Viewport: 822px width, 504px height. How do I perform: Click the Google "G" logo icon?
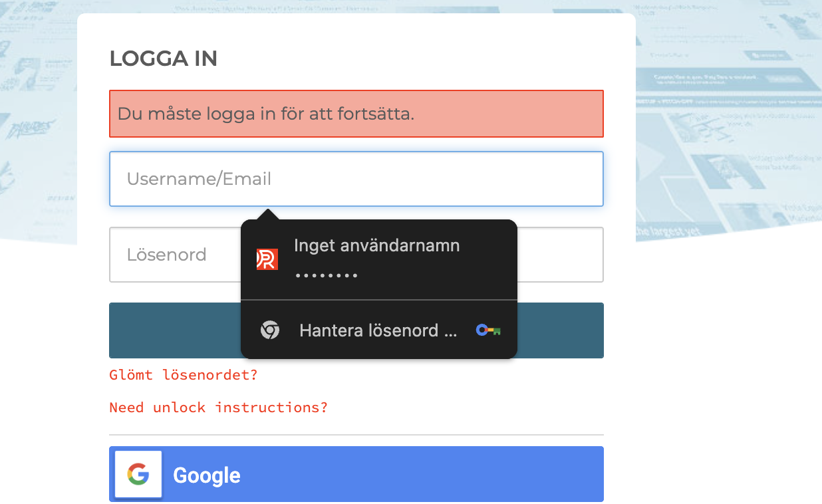(138, 475)
